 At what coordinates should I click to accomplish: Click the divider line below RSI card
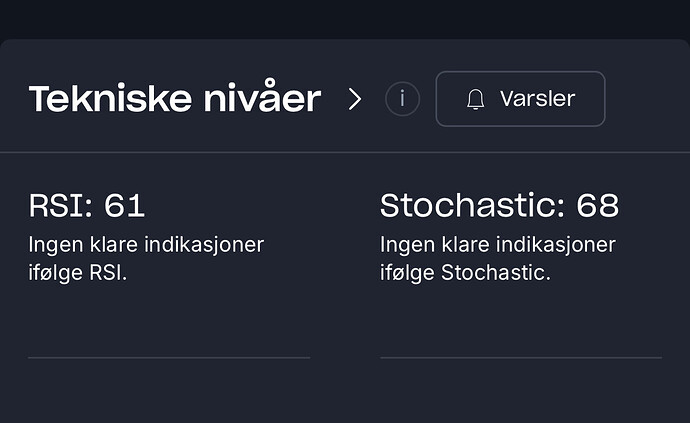coord(169,358)
